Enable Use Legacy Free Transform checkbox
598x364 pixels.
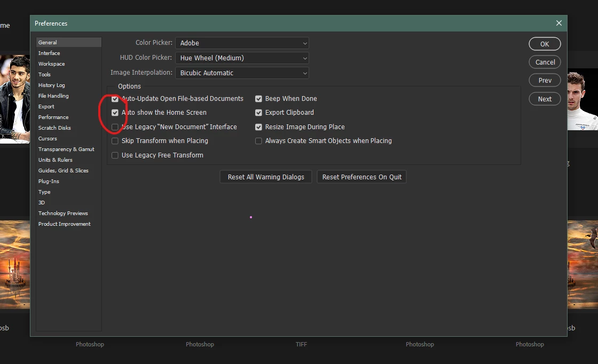click(115, 155)
